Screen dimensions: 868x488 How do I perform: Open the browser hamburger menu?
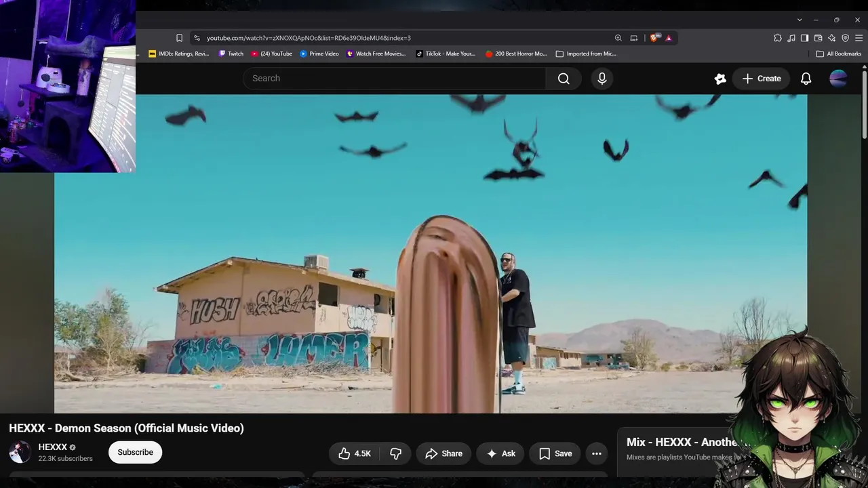(x=859, y=38)
